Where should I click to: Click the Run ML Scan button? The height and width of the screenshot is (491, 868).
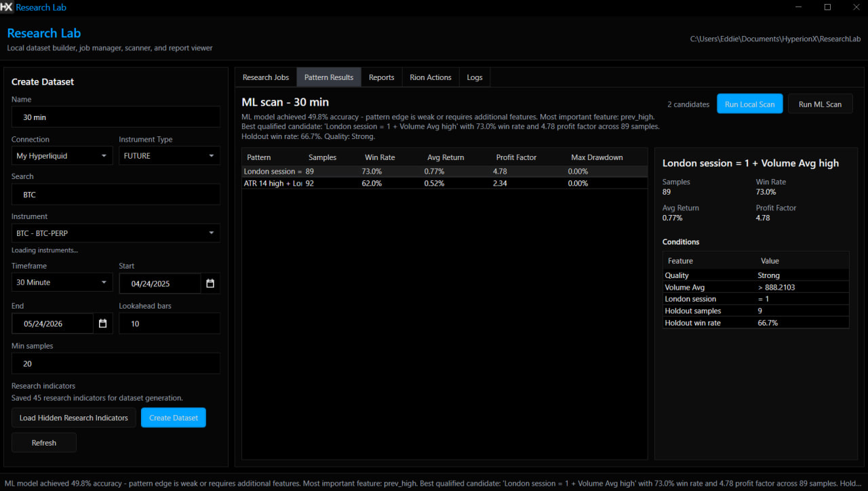[x=820, y=104]
